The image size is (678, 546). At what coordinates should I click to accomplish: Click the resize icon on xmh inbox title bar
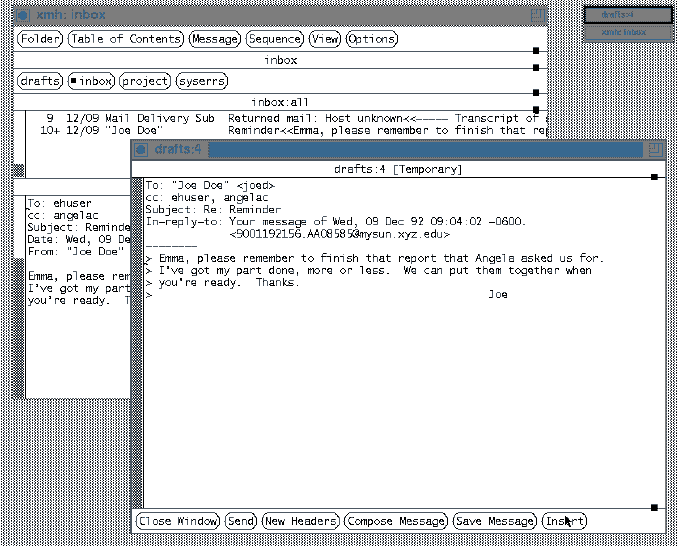click(538, 15)
